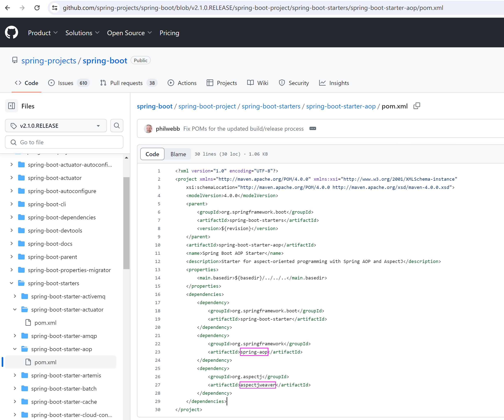Open the spring-boot repository link

[x=105, y=60]
